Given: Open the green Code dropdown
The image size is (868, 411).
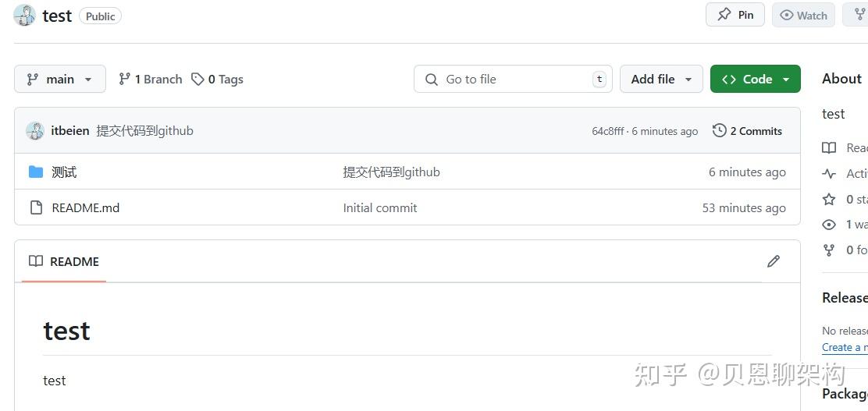Looking at the screenshot, I should tap(756, 79).
